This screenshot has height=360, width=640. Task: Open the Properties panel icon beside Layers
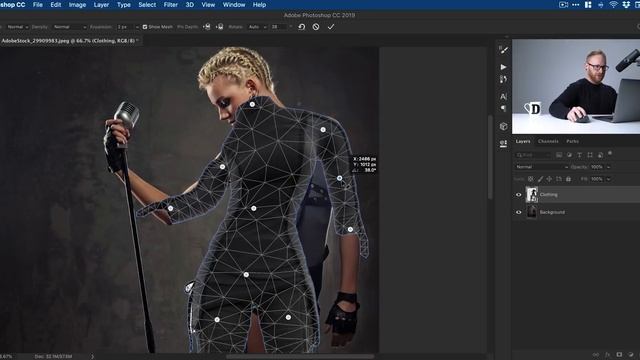tap(504, 143)
